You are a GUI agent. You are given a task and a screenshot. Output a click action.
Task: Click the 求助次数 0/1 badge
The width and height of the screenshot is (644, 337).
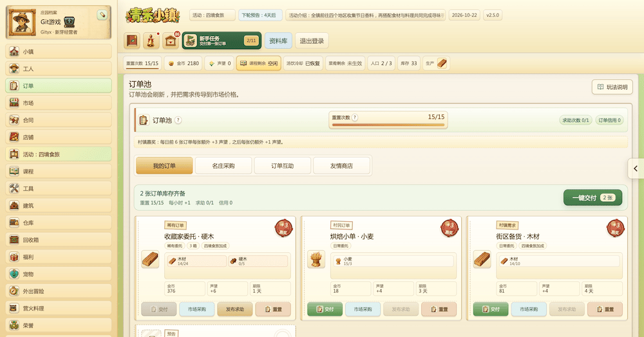click(x=575, y=120)
